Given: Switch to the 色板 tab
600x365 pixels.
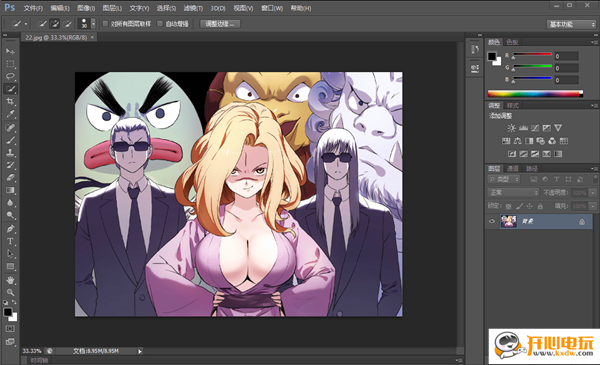Looking at the screenshot, I should click(x=512, y=42).
